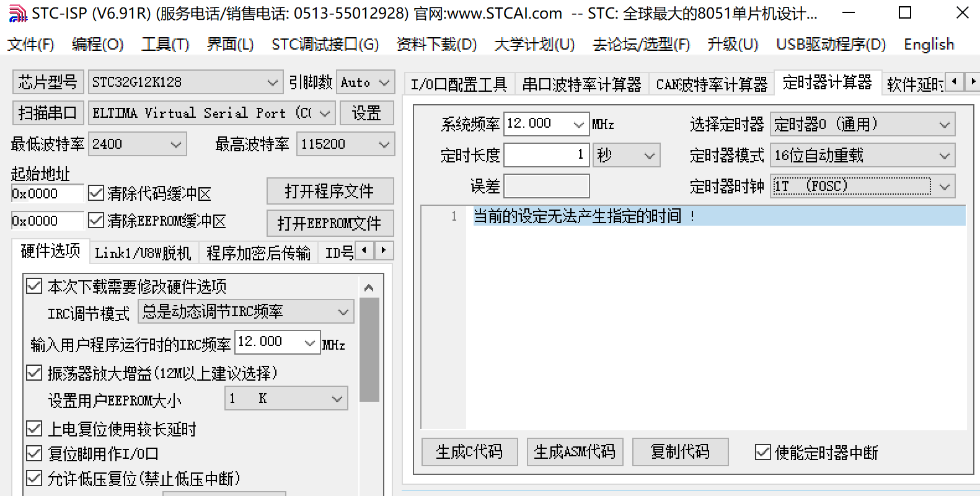This screenshot has width=980, height=496.
Task: Click left tab scroll arrow in hardware options tabs
Action: [364, 250]
